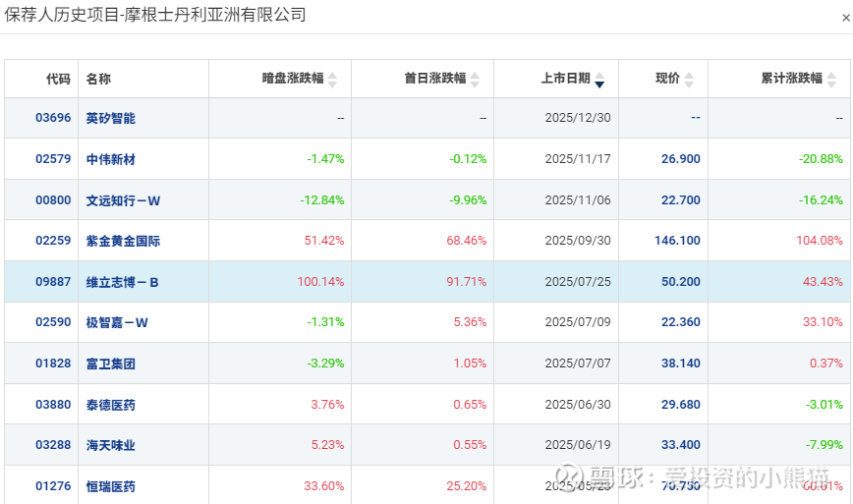Sort by 首日涨跌幅 column arrows
This screenshot has height=504, width=853.
[475, 80]
